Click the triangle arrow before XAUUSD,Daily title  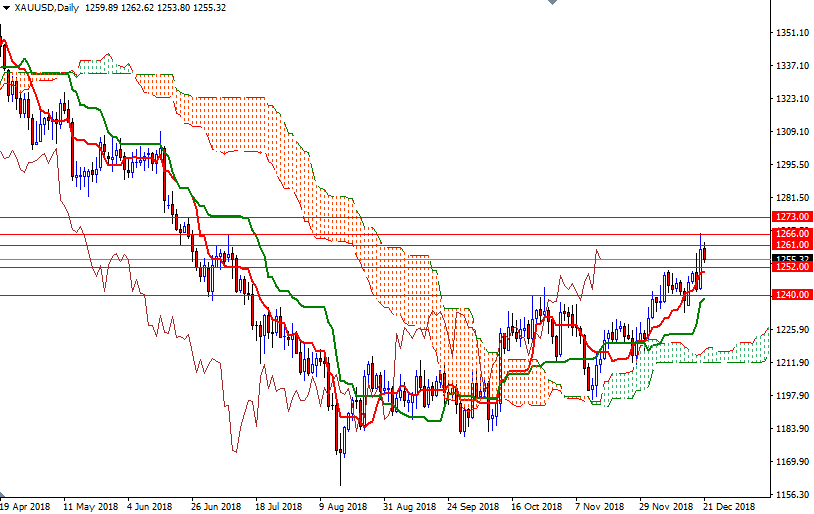(x=6, y=7)
